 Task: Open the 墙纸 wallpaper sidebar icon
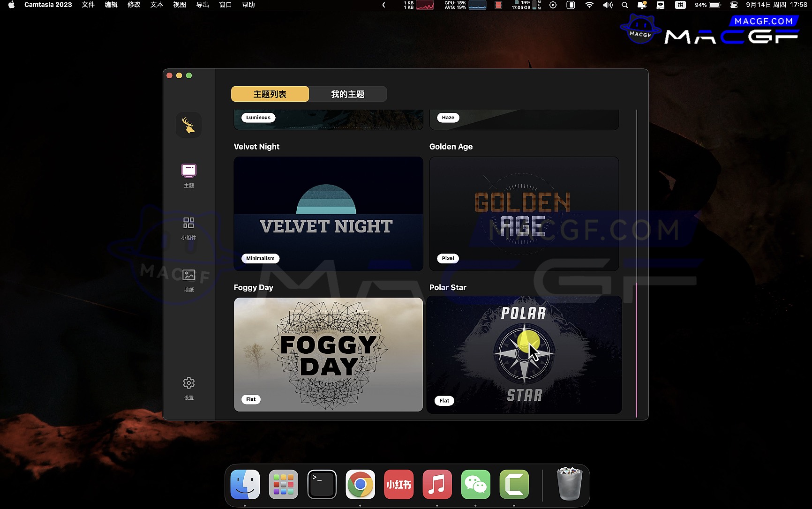tap(188, 275)
